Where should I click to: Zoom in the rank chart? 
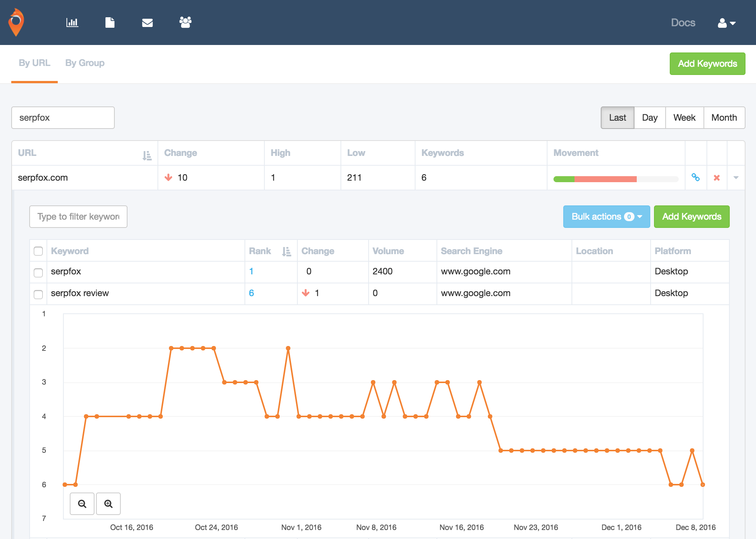(108, 504)
